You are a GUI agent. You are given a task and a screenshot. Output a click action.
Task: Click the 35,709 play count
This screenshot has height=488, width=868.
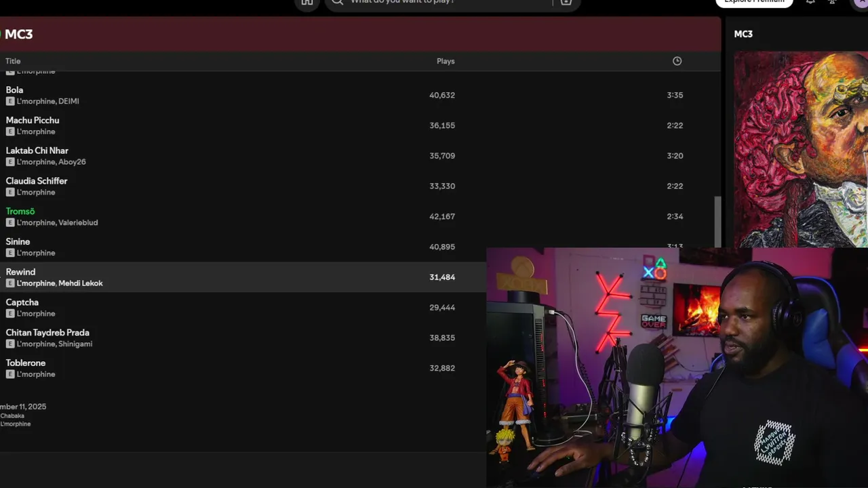pos(442,156)
